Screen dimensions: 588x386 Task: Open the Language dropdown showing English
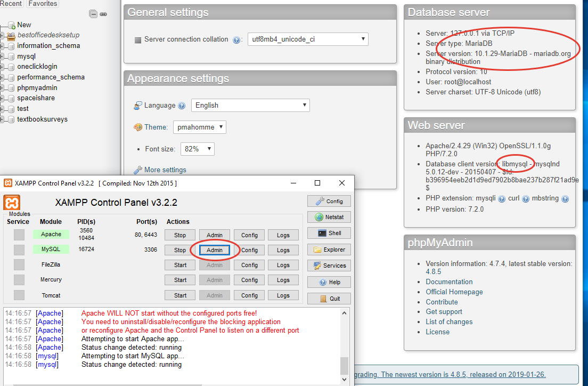[x=250, y=105]
